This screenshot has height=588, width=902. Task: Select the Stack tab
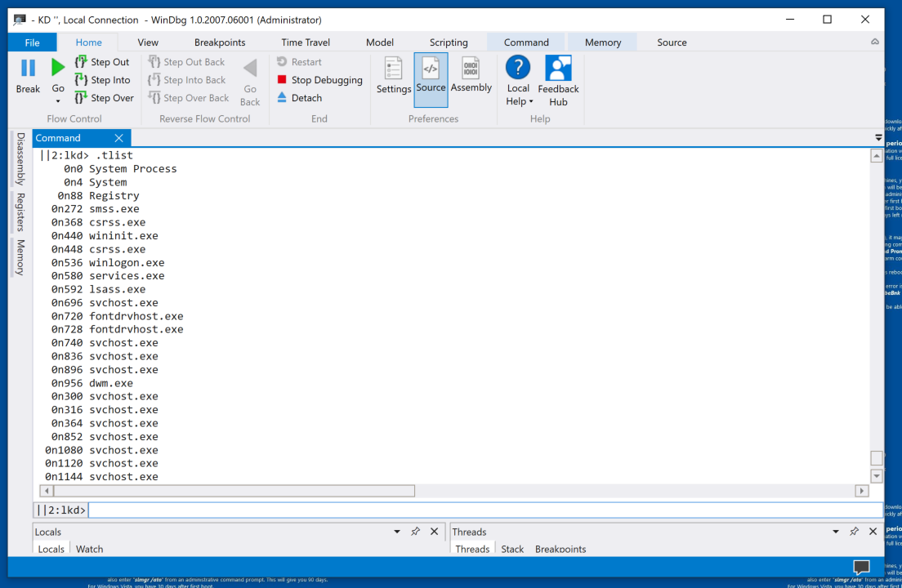click(512, 549)
